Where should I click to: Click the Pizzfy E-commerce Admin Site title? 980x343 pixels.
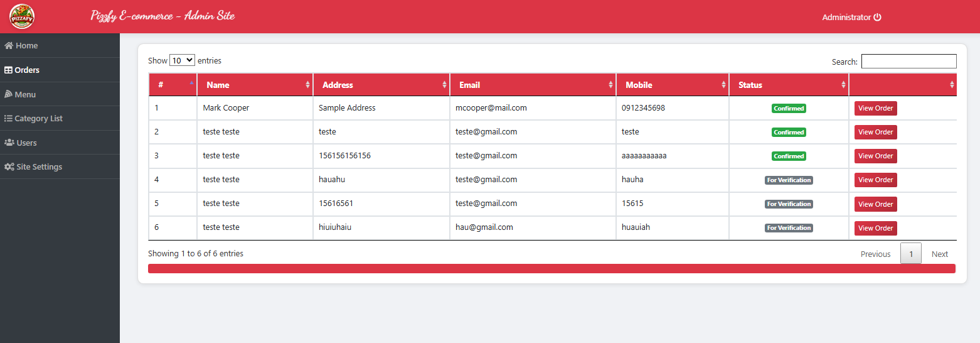click(x=162, y=16)
